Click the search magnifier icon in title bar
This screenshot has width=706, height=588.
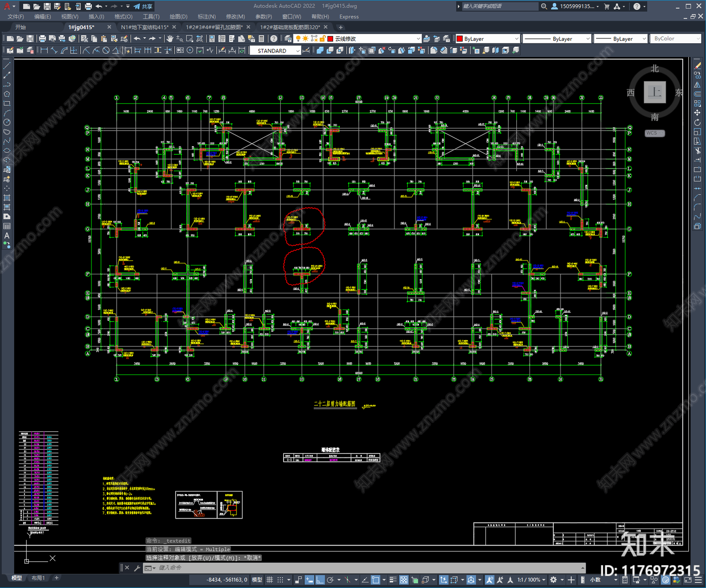point(544,6)
